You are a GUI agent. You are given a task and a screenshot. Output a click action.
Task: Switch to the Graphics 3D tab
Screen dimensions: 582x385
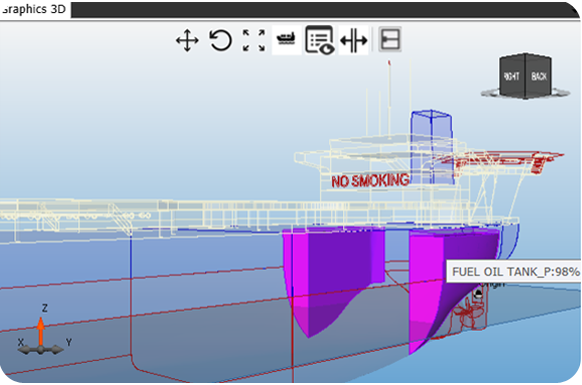[34, 9]
